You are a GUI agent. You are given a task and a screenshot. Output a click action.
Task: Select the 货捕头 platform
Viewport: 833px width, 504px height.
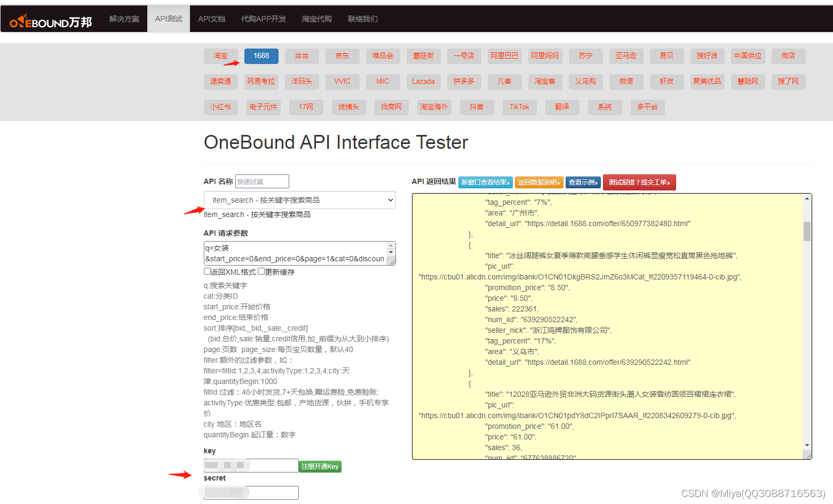[349, 107]
